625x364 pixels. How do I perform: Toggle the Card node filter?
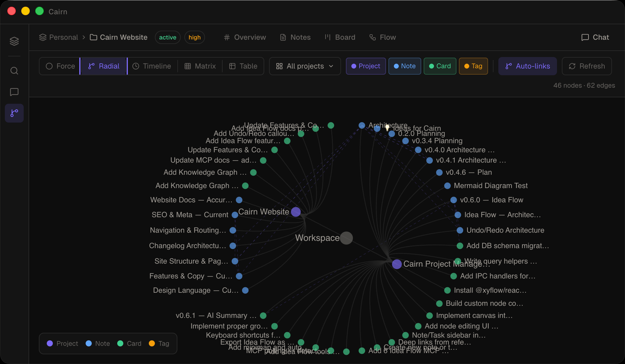click(x=440, y=66)
